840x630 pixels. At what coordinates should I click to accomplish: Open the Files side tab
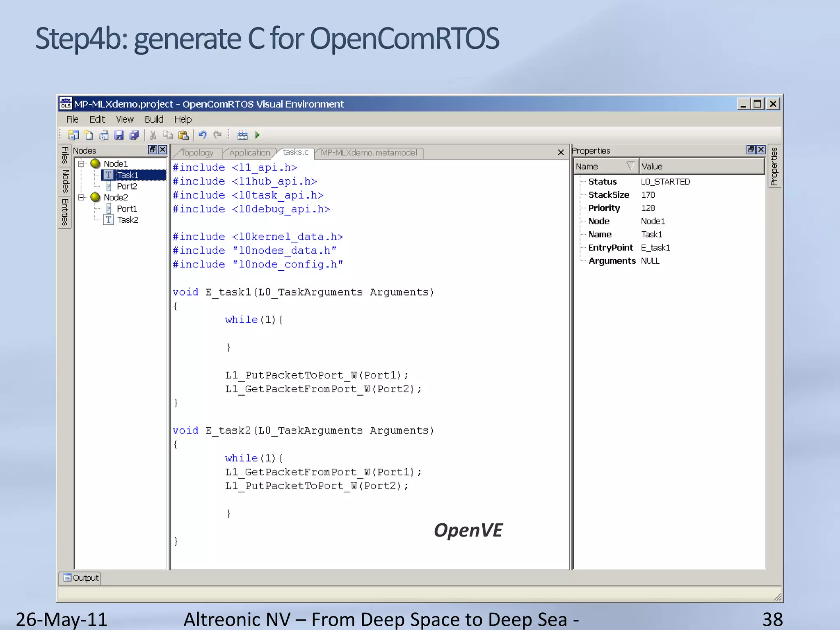65,155
